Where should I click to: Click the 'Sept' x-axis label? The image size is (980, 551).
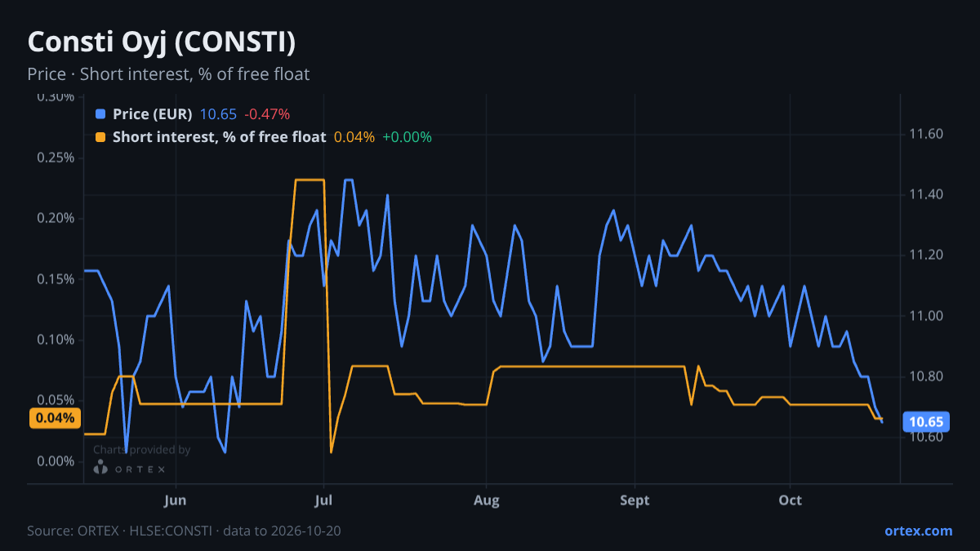pyautogui.click(x=635, y=500)
